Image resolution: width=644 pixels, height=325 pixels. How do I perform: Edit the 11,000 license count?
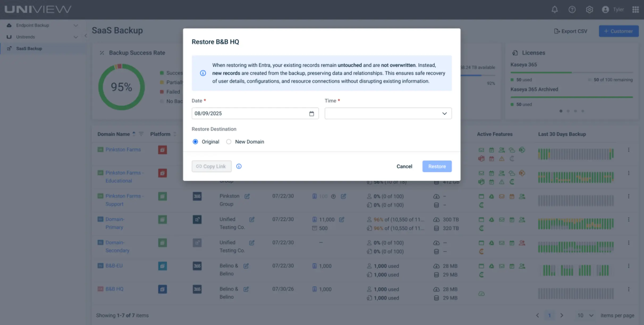point(342,219)
